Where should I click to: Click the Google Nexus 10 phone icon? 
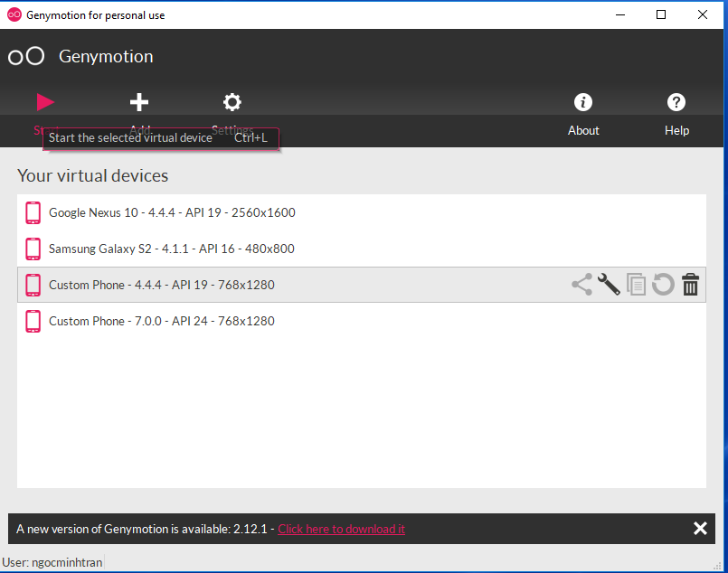tap(33, 212)
